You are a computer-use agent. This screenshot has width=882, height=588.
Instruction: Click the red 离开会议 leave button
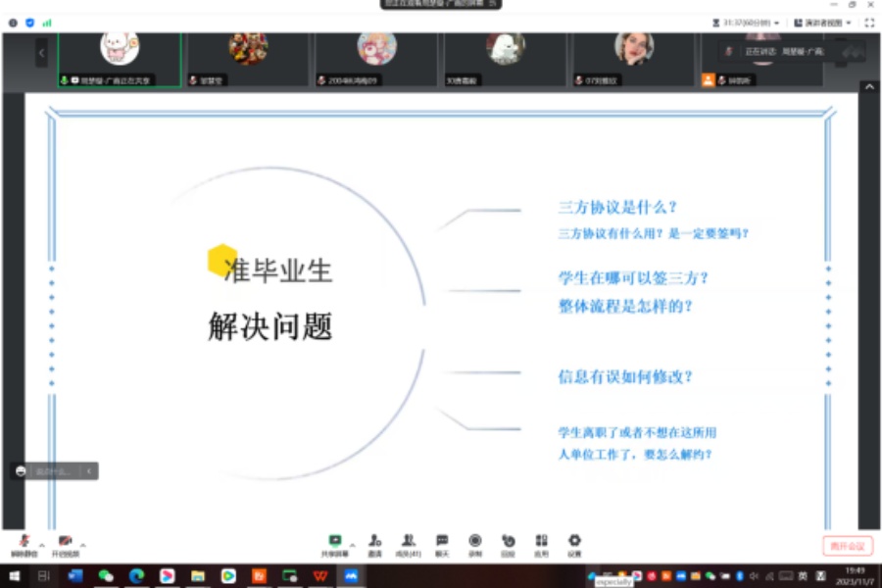tap(847, 546)
